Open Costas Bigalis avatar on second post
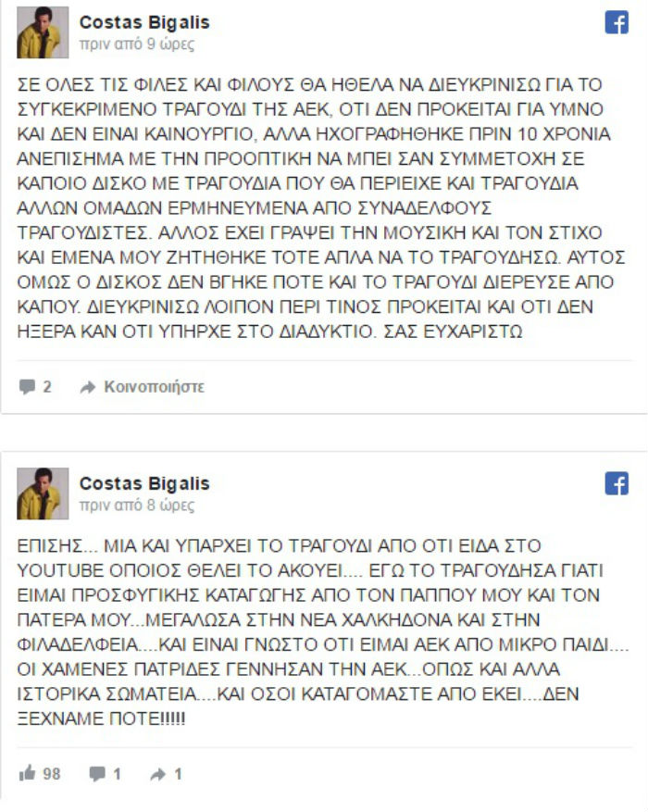Screen dimensions: 648x812 coord(43,493)
